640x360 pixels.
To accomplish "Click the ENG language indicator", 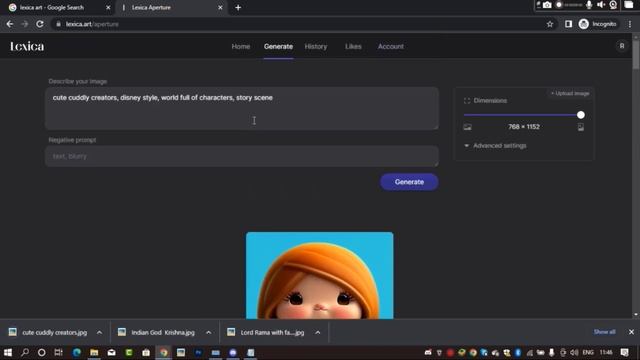I will point(588,352).
